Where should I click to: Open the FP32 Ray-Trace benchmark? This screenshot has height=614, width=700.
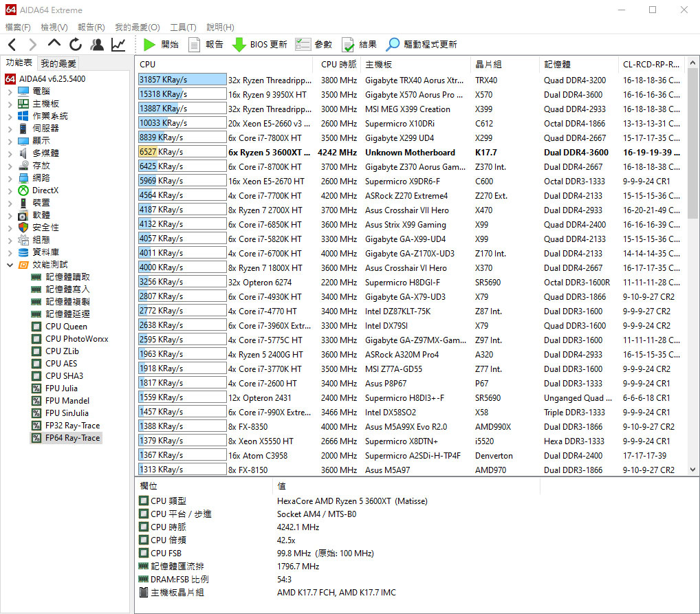[x=65, y=426]
